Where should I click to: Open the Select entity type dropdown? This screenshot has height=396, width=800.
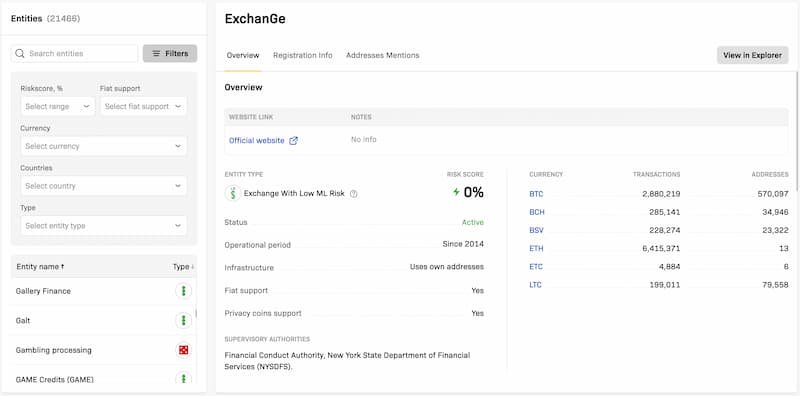(x=104, y=226)
